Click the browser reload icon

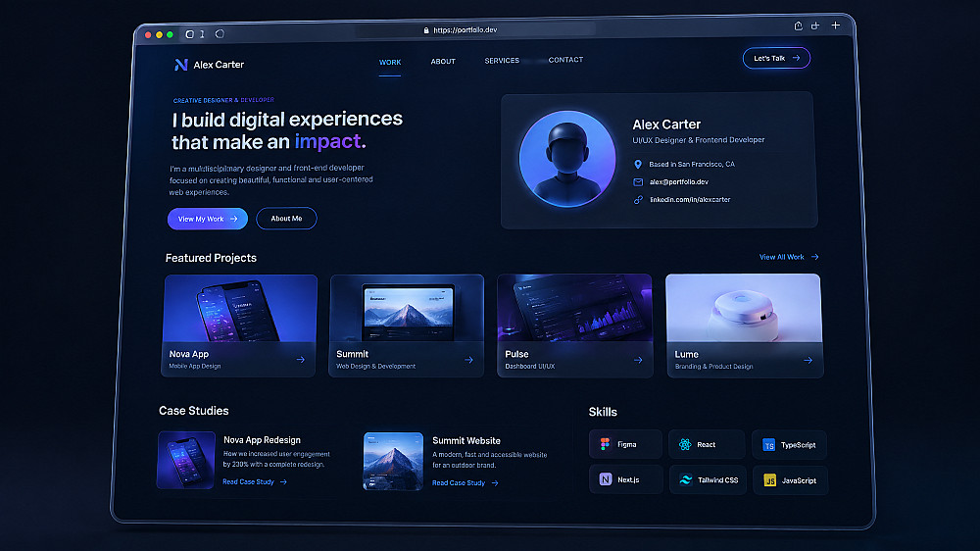(220, 33)
